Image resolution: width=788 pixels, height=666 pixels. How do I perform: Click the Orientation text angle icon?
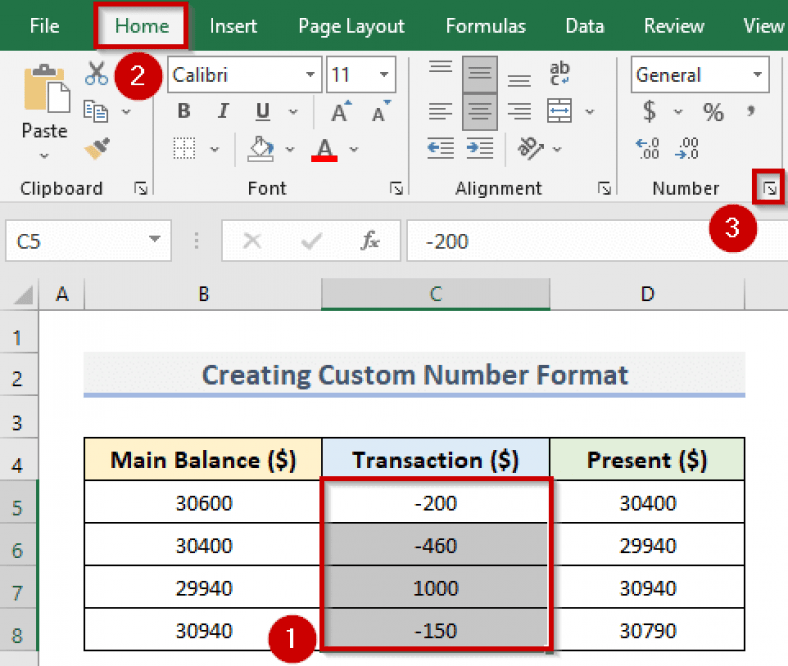(530, 148)
